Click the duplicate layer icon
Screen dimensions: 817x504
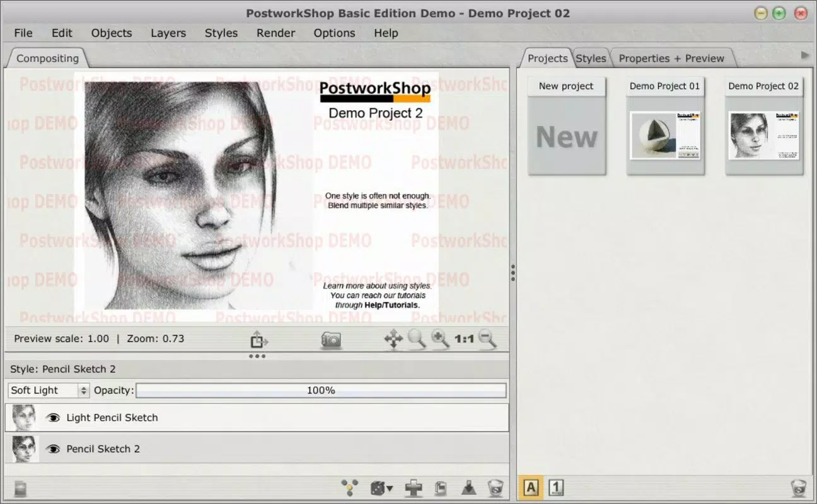tap(441, 488)
